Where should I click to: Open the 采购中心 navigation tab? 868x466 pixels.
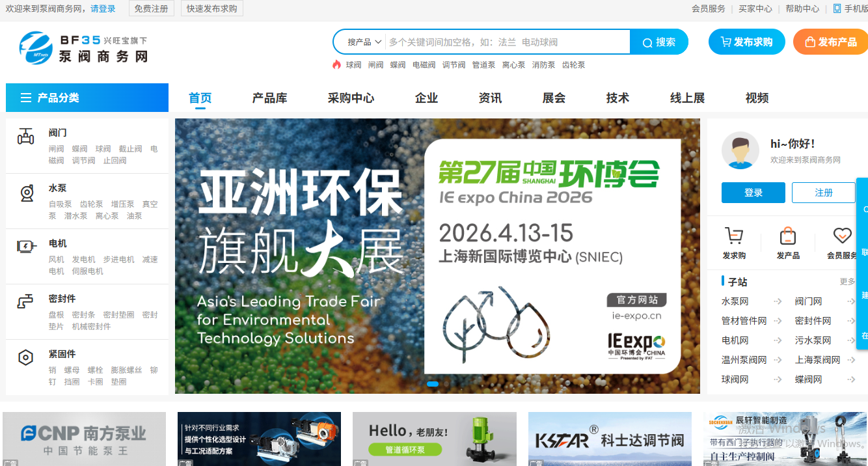click(351, 98)
